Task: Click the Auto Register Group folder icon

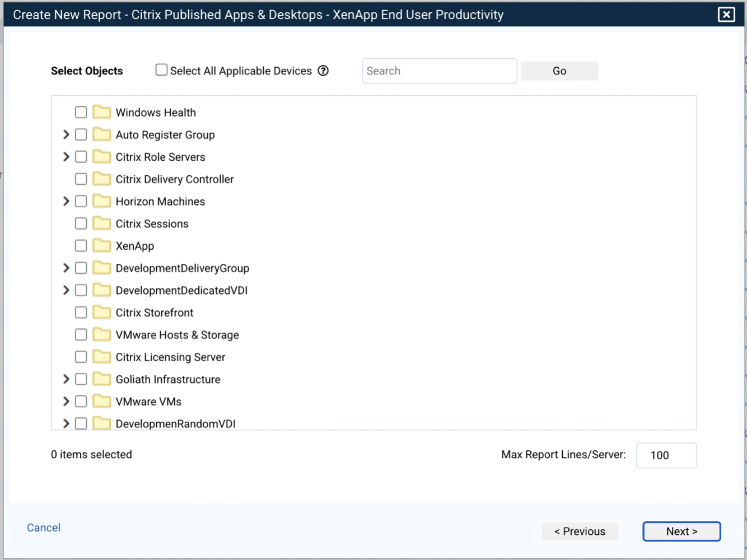Action: [x=101, y=134]
